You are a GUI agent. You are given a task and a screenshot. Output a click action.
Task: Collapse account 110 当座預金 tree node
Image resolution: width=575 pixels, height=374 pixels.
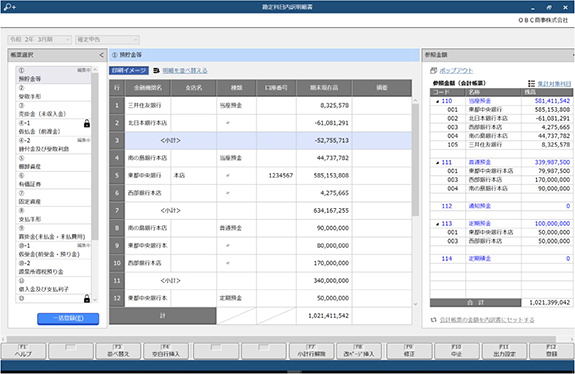click(437, 101)
